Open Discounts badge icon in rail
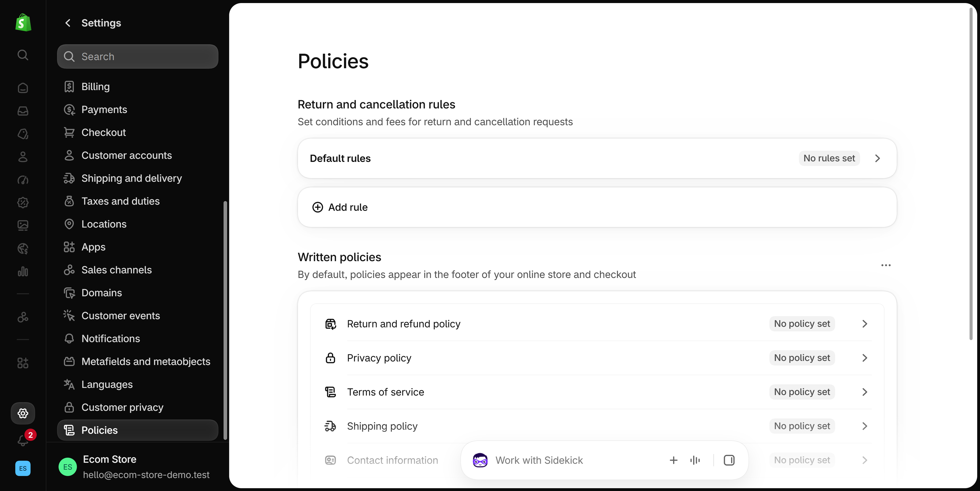 click(23, 203)
